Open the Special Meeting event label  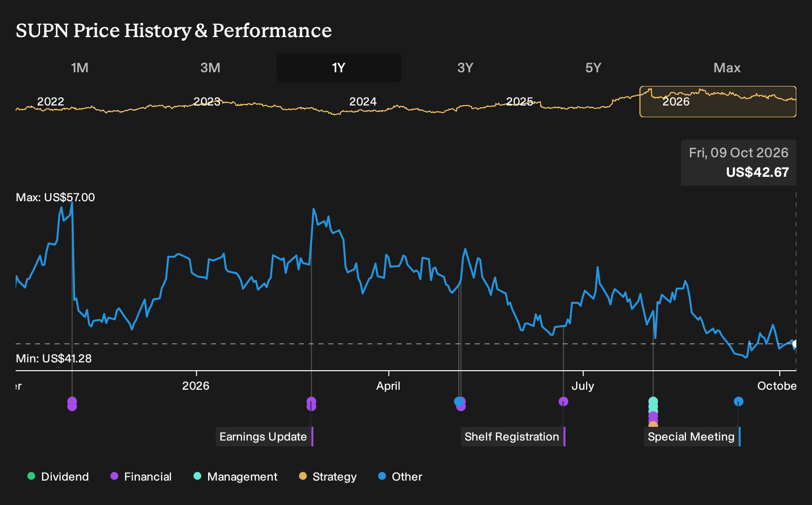tap(692, 437)
